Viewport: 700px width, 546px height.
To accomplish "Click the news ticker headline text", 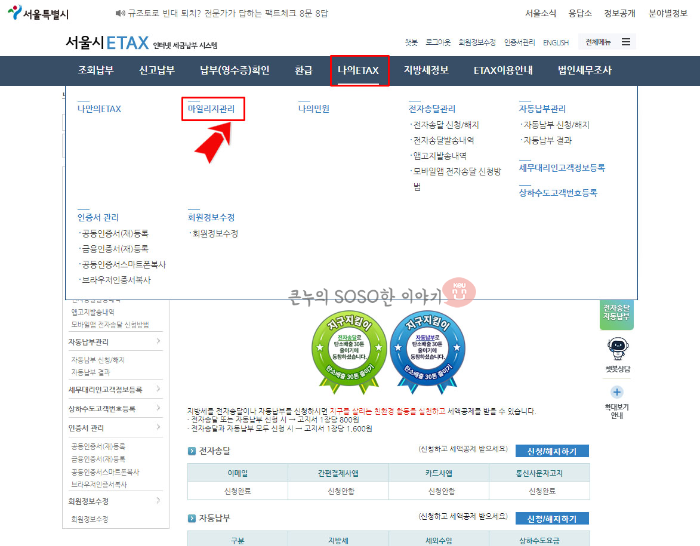I will (x=228, y=13).
